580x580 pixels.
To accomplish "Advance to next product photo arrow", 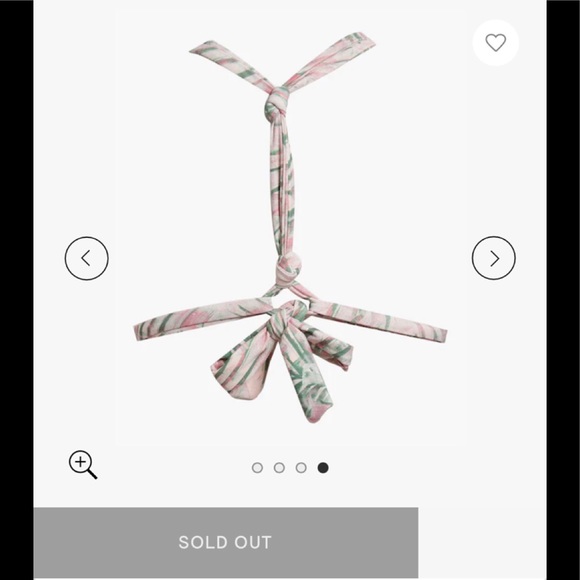I will (493, 258).
